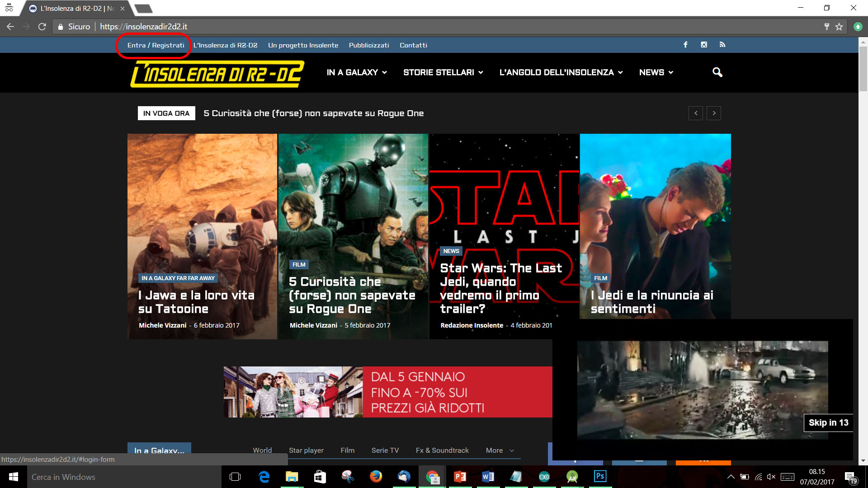
Task: Click FILM tag on Rogue One card
Action: pyautogui.click(x=299, y=264)
